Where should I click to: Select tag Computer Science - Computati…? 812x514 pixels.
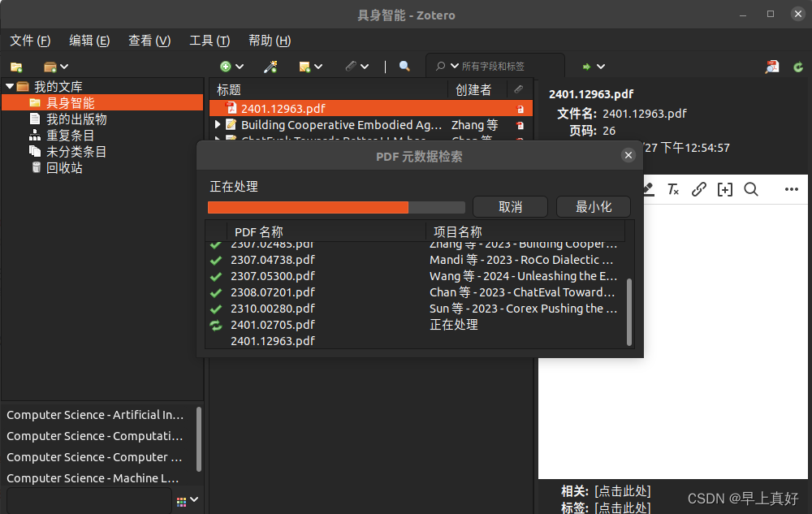tap(95, 436)
